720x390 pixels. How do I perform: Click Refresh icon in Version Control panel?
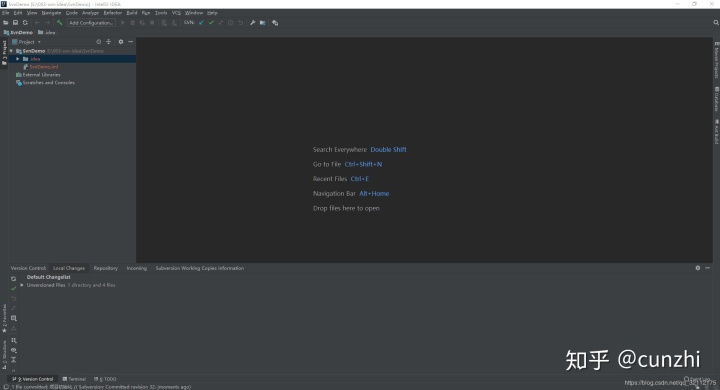click(13, 279)
